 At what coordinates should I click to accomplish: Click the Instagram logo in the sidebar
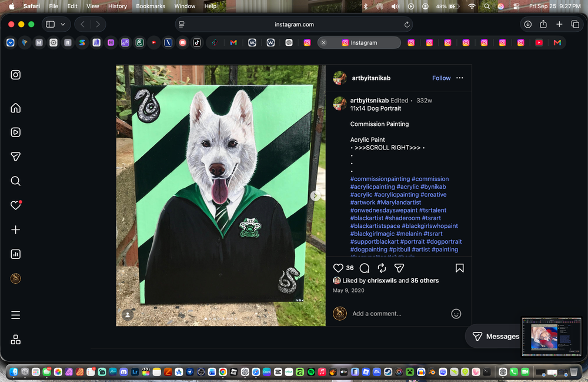click(16, 75)
